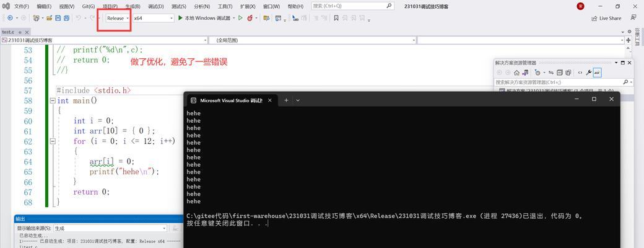
Task: Open the 编辑(E) menu
Action: [44, 7]
